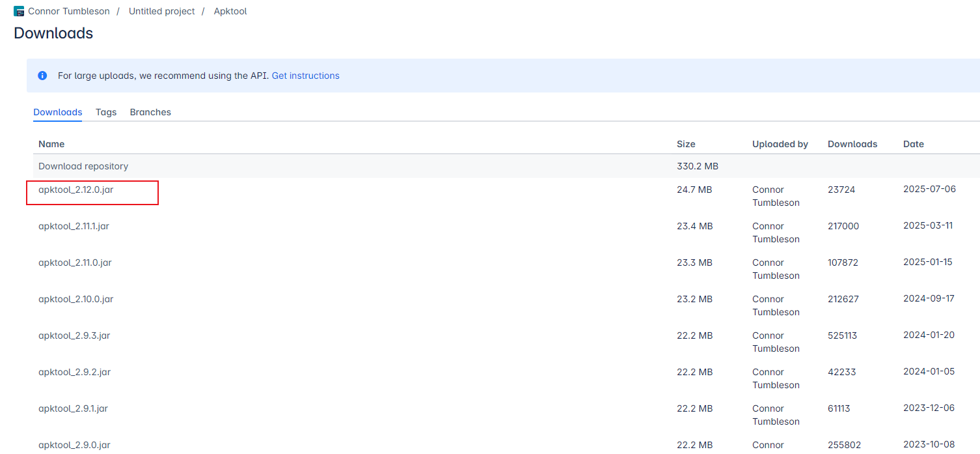This screenshot has height=454, width=980.
Task: Download apktool_2.10.0.jar
Action: [76, 299]
